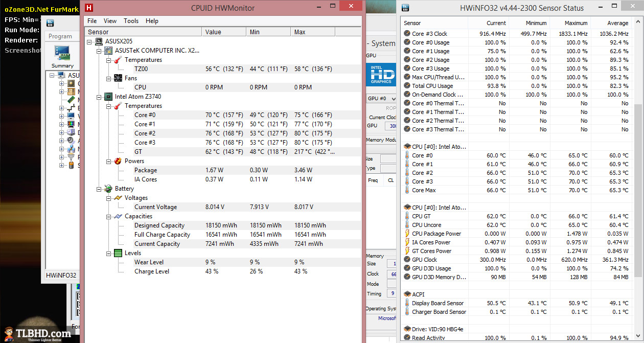The width and height of the screenshot is (644, 343).
Task: Select the Package power row
Action: (x=222, y=170)
